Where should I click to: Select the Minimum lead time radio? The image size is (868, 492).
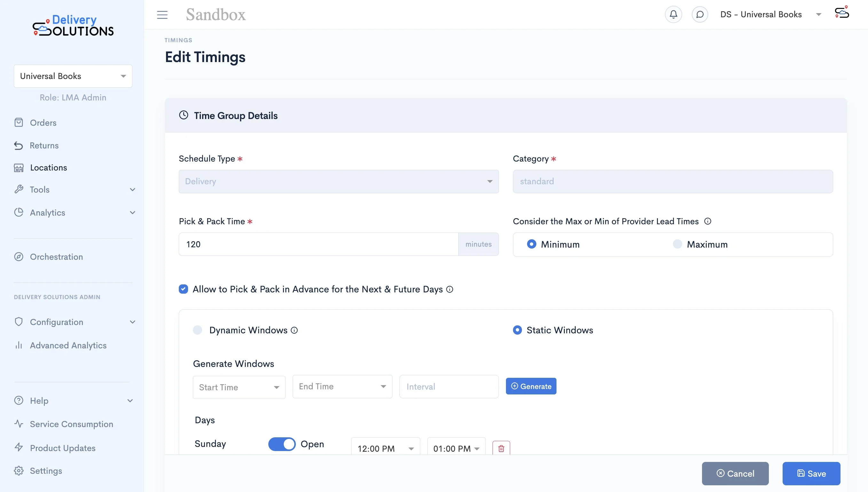532,244
